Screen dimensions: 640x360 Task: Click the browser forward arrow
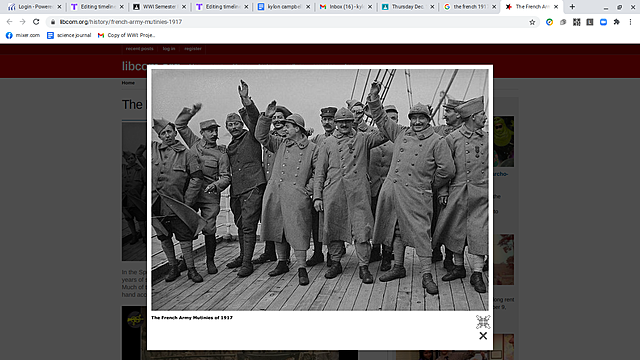[x=22, y=22]
